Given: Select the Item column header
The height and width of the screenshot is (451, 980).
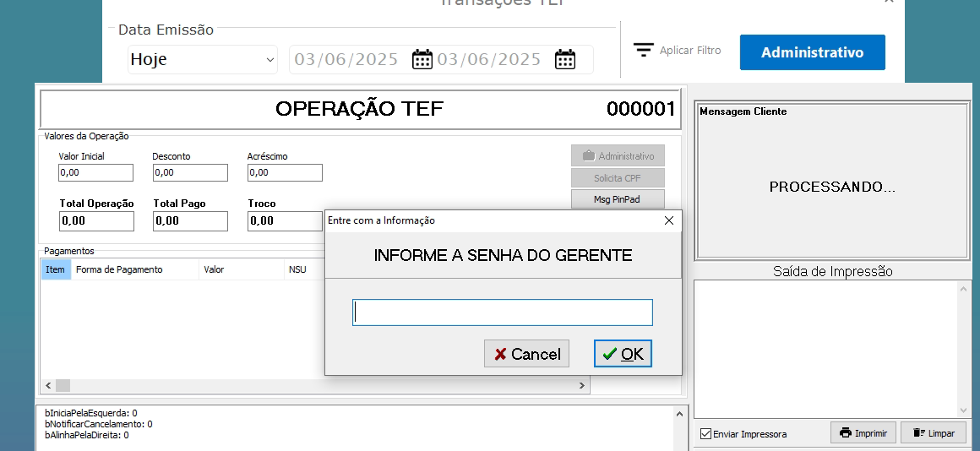Looking at the screenshot, I should [x=55, y=269].
